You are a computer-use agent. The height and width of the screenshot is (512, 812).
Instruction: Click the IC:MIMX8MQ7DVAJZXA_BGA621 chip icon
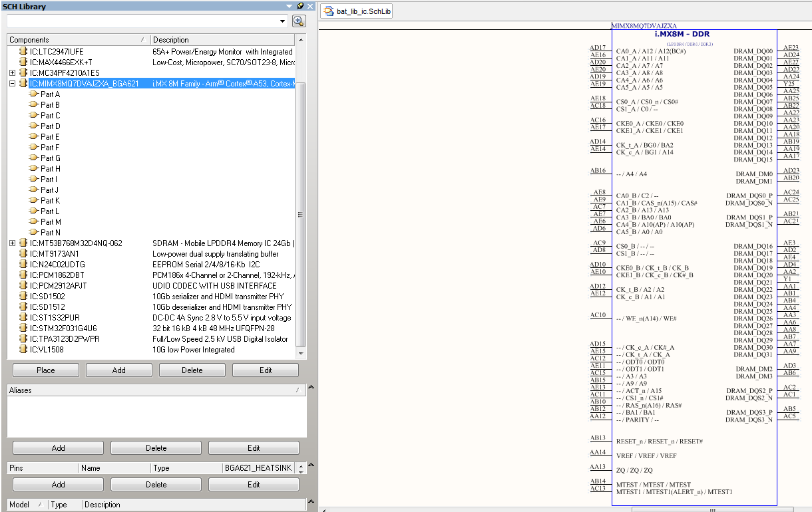(x=23, y=84)
